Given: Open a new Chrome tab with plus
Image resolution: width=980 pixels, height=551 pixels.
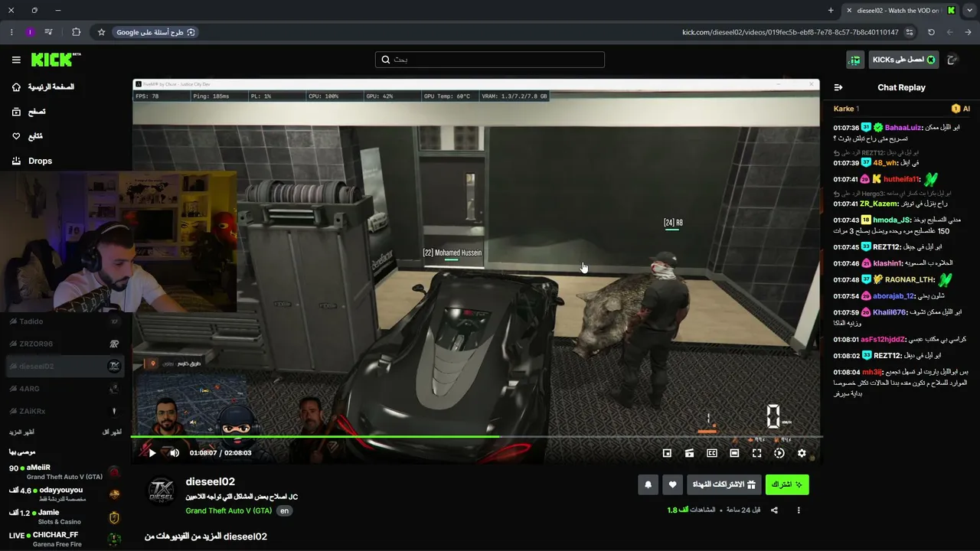Looking at the screenshot, I should (831, 11).
